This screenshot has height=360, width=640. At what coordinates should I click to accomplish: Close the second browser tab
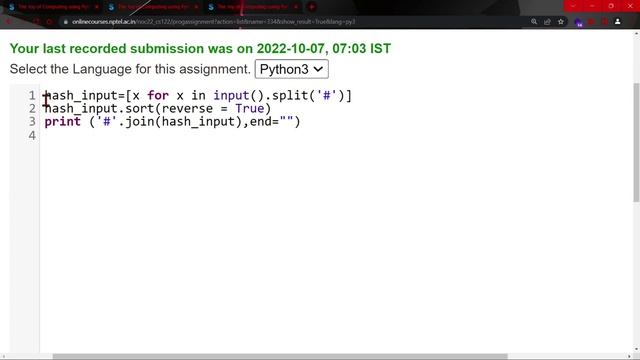click(x=196, y=7)
